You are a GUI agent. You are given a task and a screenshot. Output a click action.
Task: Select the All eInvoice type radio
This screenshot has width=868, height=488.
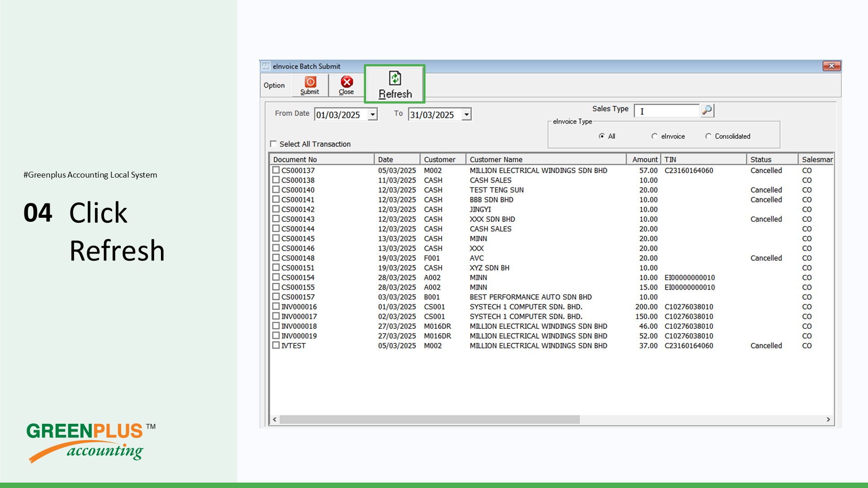point(602,136)
